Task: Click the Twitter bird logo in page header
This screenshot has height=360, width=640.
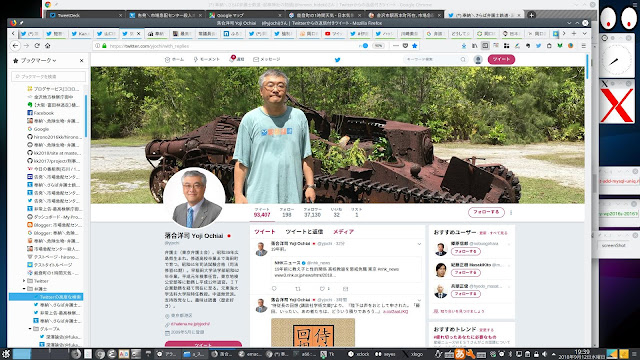Action: (338, 60)
